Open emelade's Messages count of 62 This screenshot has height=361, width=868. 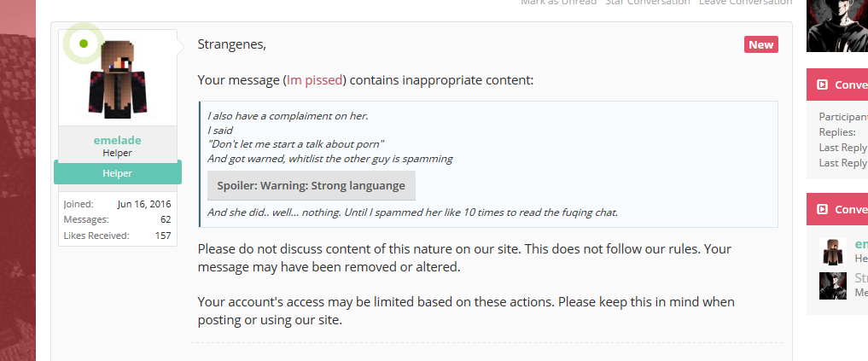coord(166,220)
